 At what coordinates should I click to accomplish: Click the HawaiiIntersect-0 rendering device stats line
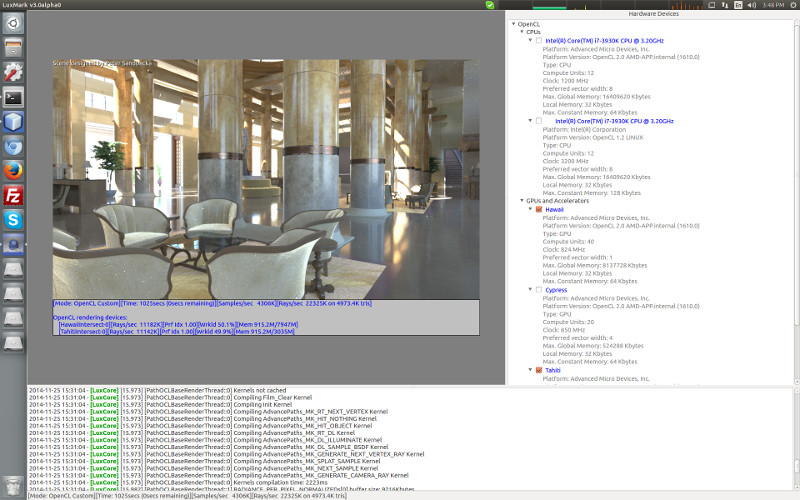click(179, 324)
